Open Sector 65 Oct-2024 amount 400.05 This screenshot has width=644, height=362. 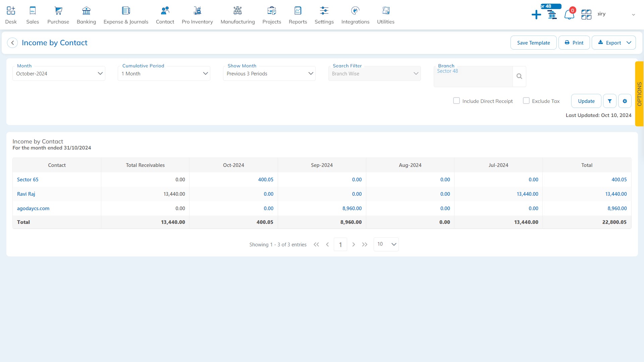tap(266, 180)
